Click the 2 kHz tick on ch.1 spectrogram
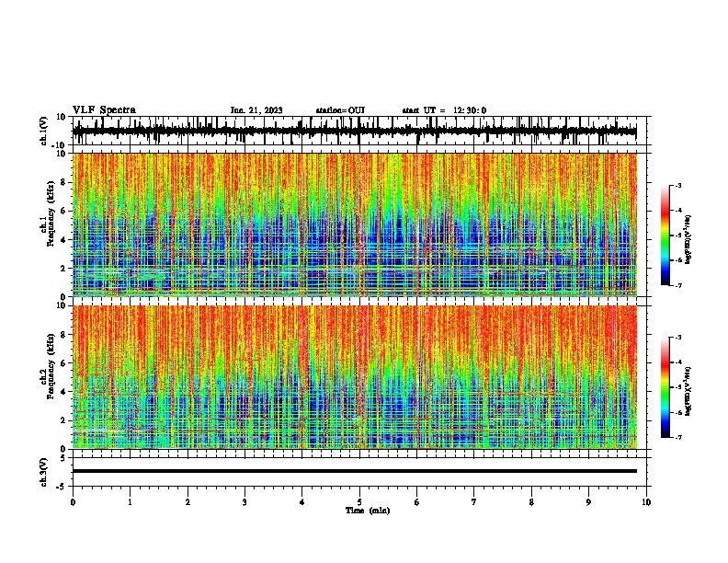The height and width of the screenshot is (563, 728). click(x=63, y=269)
